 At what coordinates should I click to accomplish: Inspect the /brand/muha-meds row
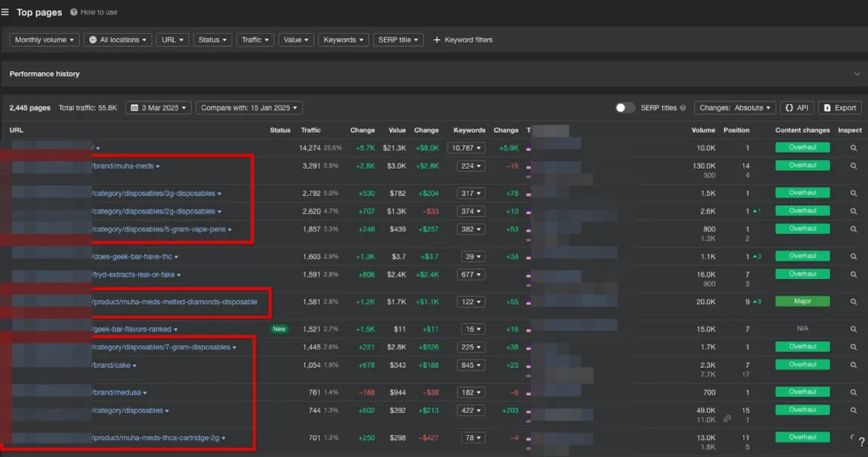click(854, 166)
